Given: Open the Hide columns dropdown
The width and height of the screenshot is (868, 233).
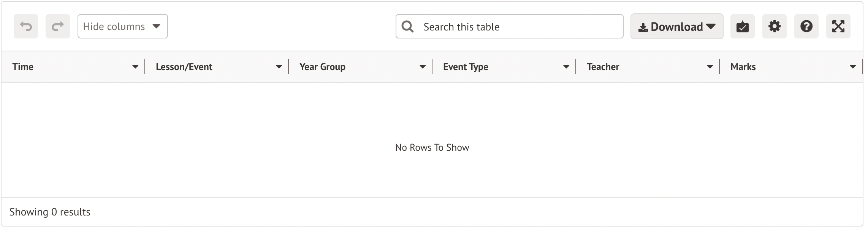Looking at the screenshot, I should point(122,27).
